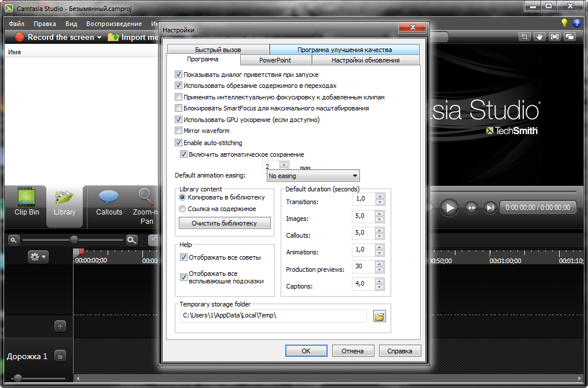
Task: Increase autosave minutes with up arrow
Action: [x=284, y=164]
